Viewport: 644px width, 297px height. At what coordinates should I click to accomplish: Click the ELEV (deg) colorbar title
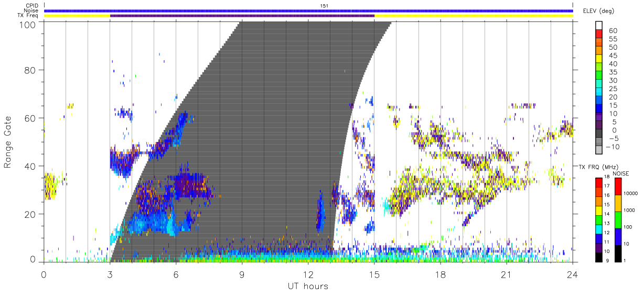(x=598, y=11)
